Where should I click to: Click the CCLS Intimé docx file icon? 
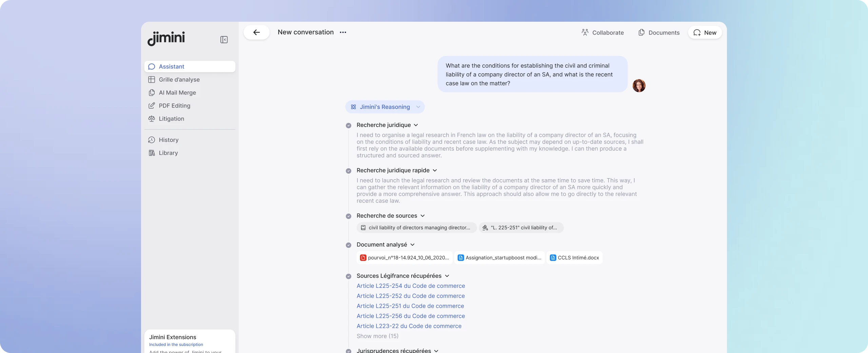tap(553, 258)
